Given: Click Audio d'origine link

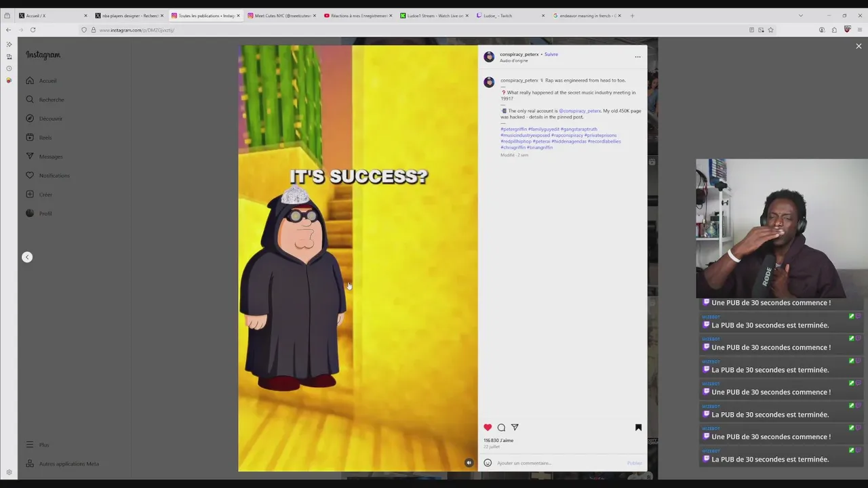Looking at the screenshot, I should point(514,60).
